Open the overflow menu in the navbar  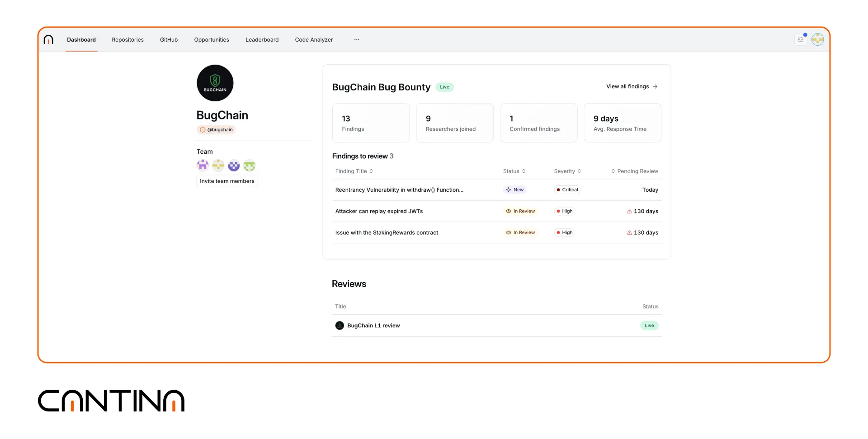[x=357, y=39]
